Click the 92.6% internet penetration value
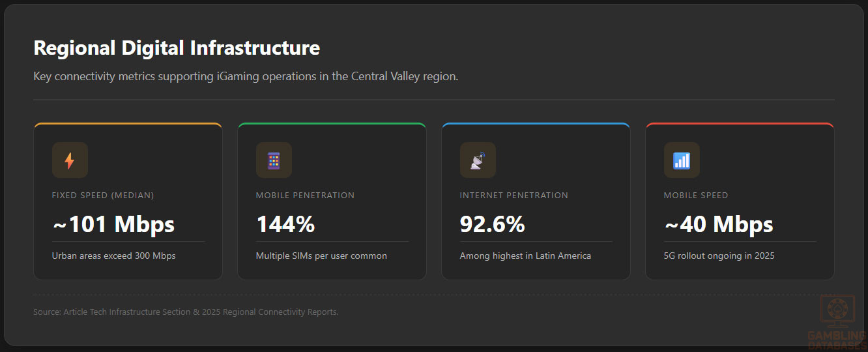This screenshot has height=352, width=868. tap(493, 224)
